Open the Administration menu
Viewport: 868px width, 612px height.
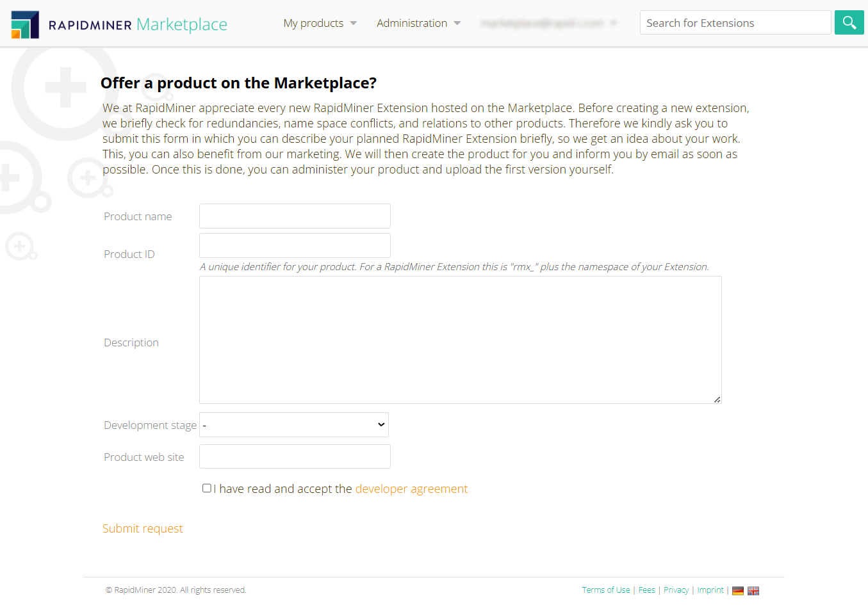click(412, 23)
